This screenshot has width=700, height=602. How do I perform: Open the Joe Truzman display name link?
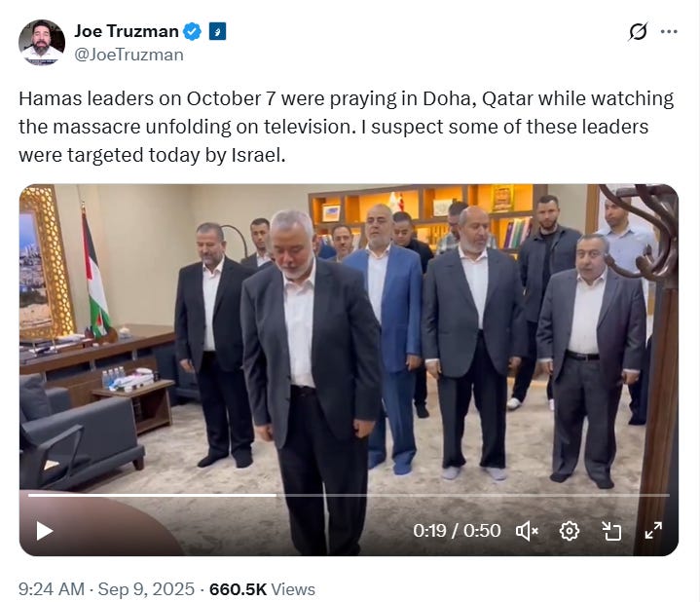tap(127, 31)
